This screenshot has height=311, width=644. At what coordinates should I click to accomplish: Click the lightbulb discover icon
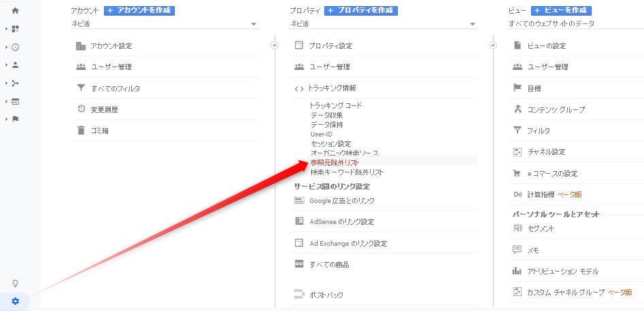[15, 283]
